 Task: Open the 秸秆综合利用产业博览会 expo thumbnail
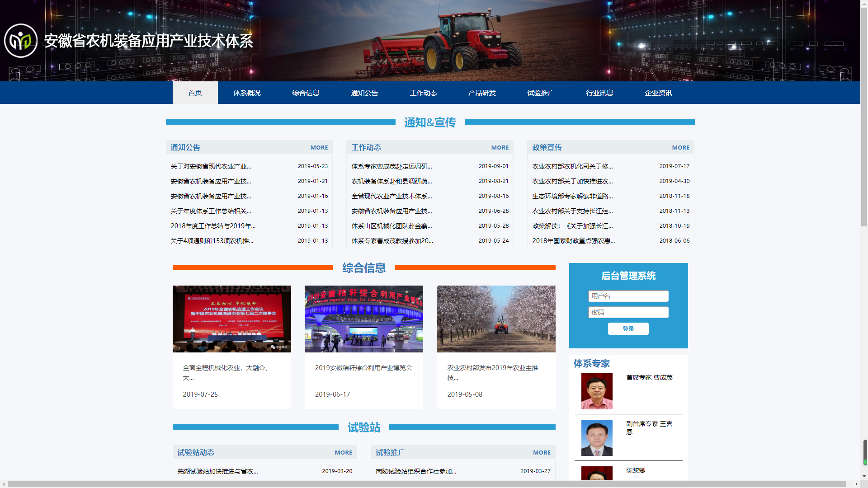(x=364, y=319)
